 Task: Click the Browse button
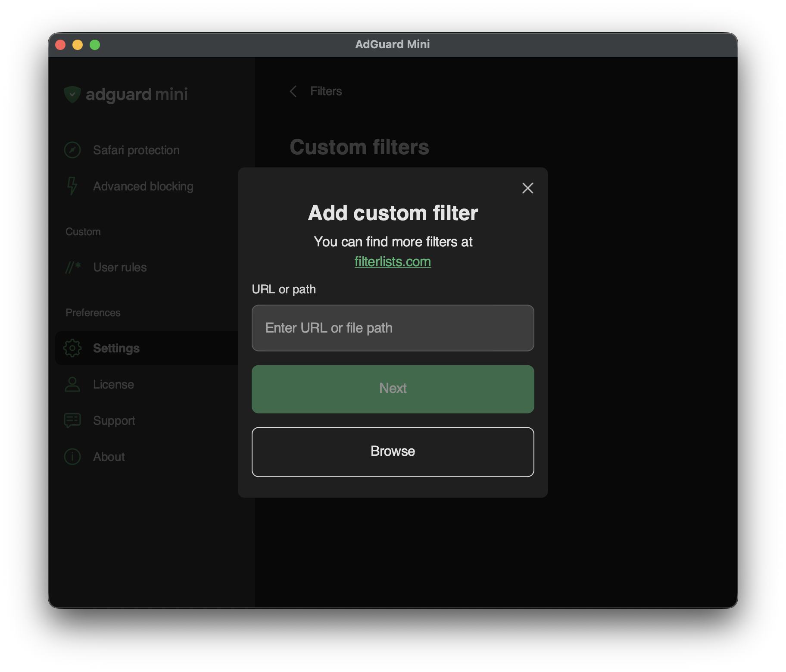pyautogui.click(x=392, y=451)
